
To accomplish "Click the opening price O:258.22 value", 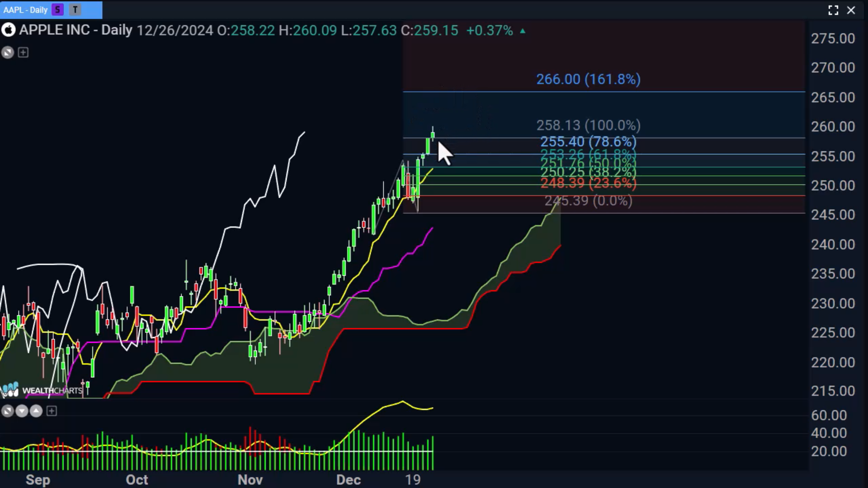I will point(246,31).
